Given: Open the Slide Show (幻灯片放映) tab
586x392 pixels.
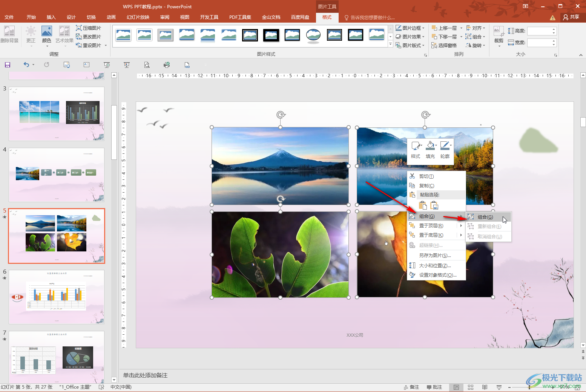Looking at the screenshot, I should [x=138, y=17].
